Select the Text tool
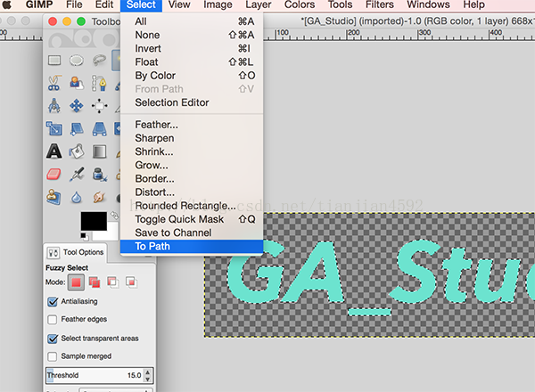This screenshot has height=392, width=535. tap(53, 151)
